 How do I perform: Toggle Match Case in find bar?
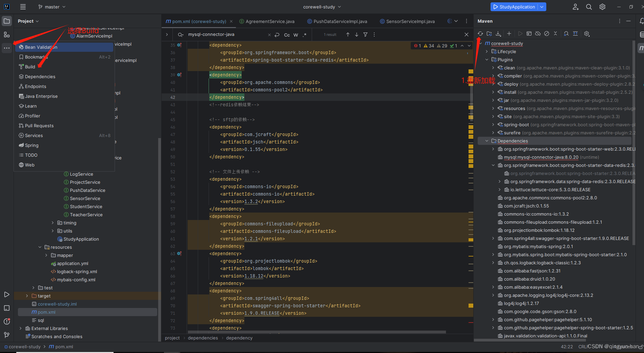click(287, 35)
